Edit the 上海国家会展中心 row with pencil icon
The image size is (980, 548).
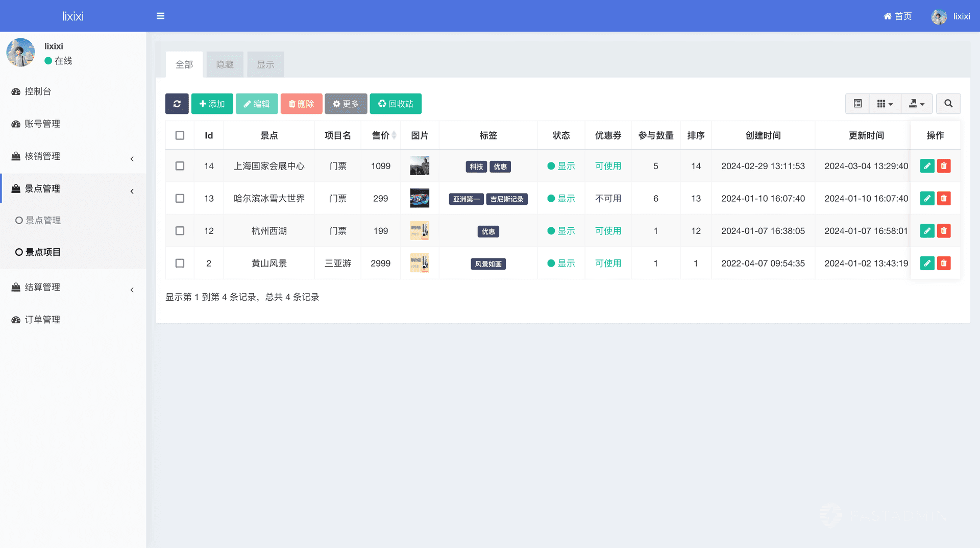coord(927,166)
